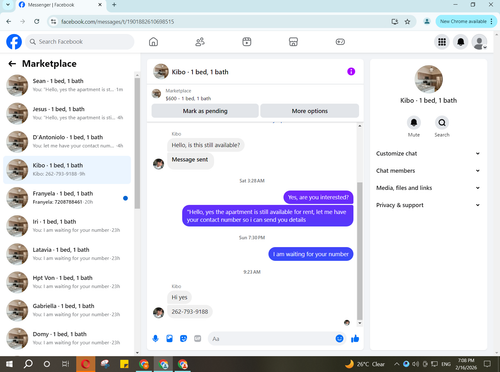Viewport: 500px width, 372px height.
Task: Open the $600 - 1 bed, 1 bath listing link
Action: coord(188,98)
